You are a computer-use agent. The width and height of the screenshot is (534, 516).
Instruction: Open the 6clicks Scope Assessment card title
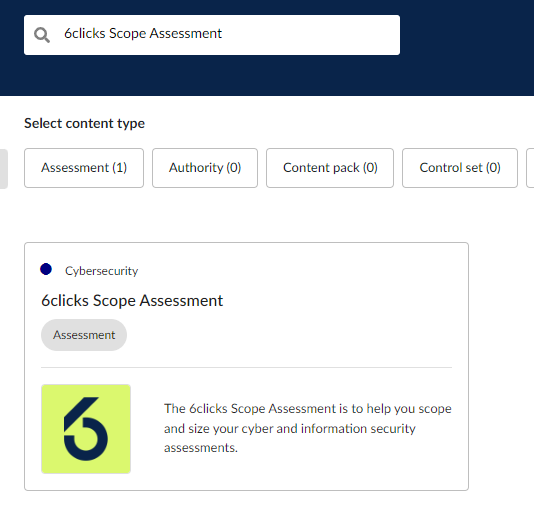click(132, 301)
